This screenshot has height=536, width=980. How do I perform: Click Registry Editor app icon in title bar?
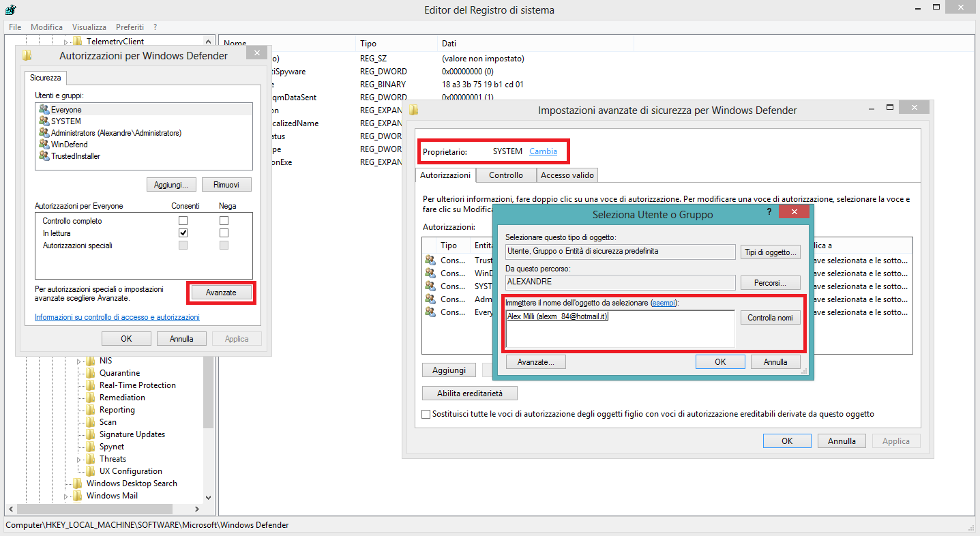click(10, 10)
